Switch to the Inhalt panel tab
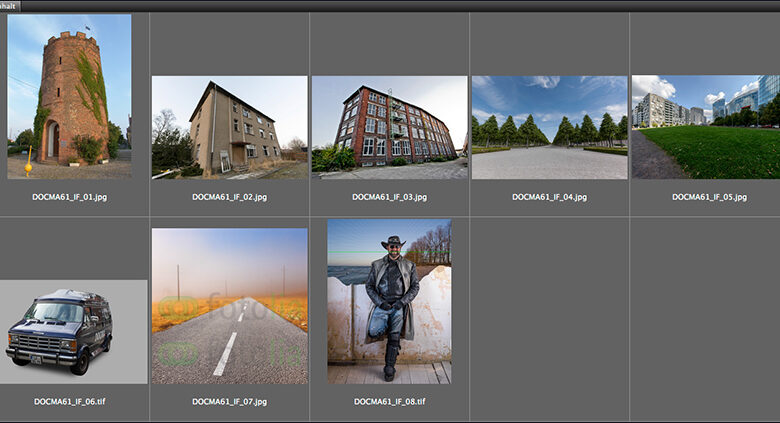Viewport: 780px width, 423px height. [9, 6]
